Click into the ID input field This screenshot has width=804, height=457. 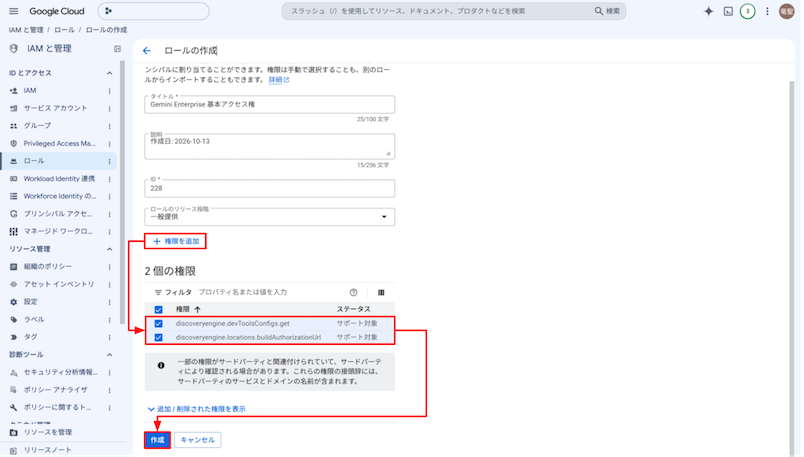pyautogui.click(x=270, y=188)
